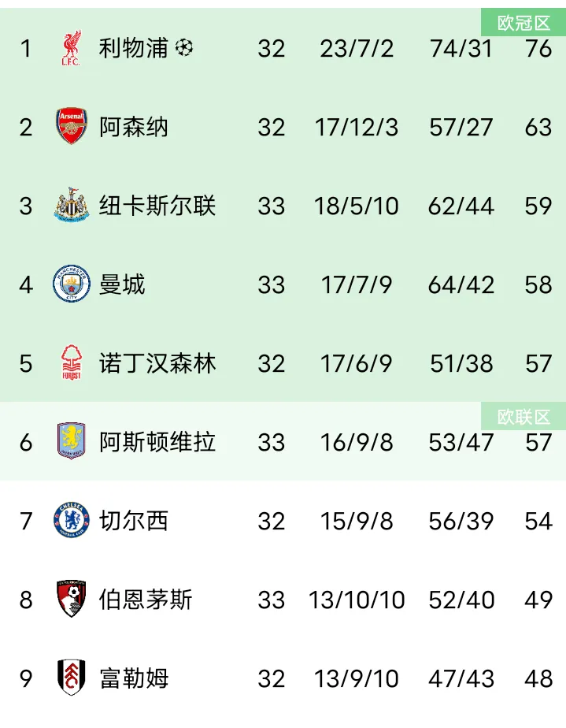Click the Chelsea club crest
Image resolution: width=566 pixels, height=728 pixels.
pyautogui.click(x=72, y=520)
